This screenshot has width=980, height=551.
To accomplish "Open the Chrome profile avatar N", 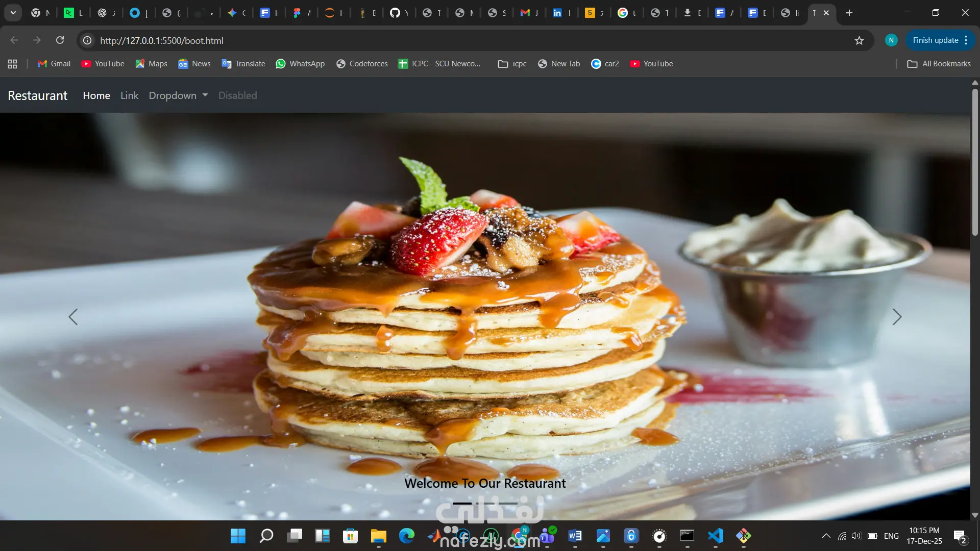I will pyautogui.click(x=891, y=40).
